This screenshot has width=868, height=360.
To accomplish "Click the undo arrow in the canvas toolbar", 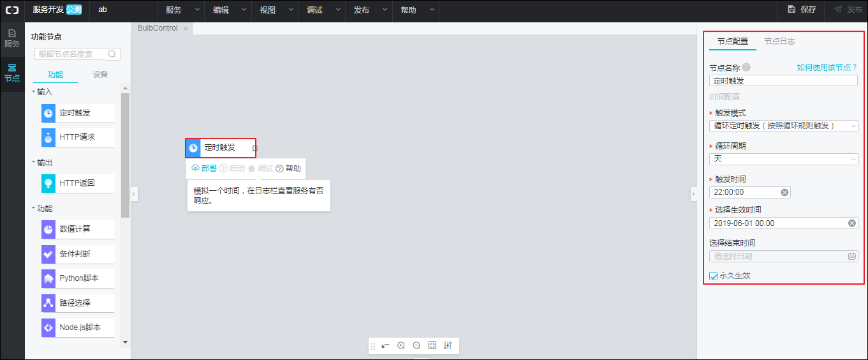I will 386,345.
